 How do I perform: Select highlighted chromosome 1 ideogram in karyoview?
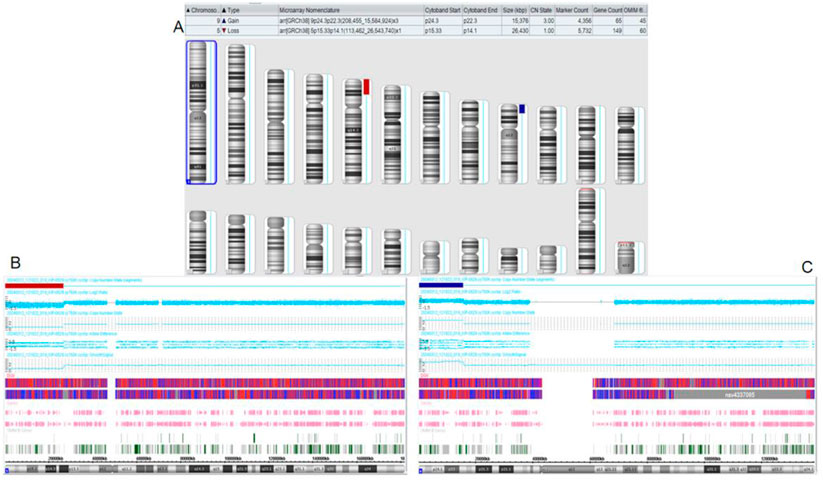(x=197, y=112)
